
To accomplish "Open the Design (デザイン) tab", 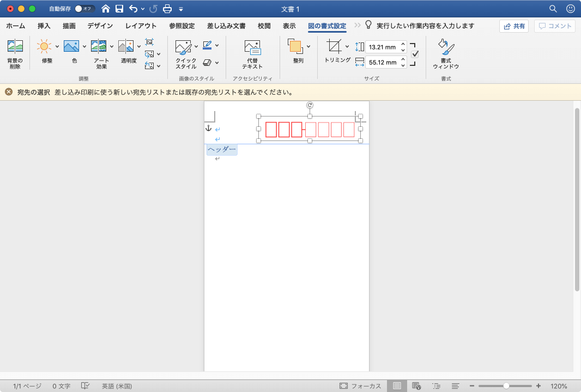I will [100, 26].
